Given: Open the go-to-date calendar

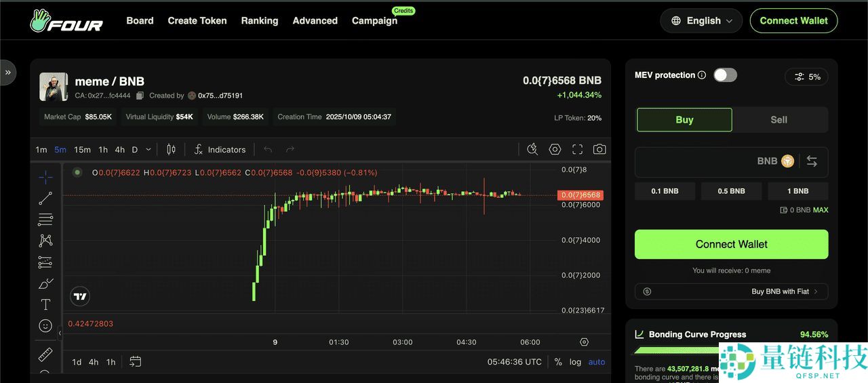Looking at the screenshot, I should click(x=135, y=362).
